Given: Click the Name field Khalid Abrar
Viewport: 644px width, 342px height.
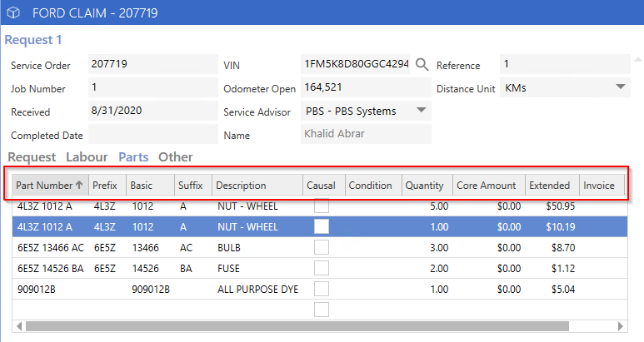Looking at the screenshot, I should [x=366, y=134].
